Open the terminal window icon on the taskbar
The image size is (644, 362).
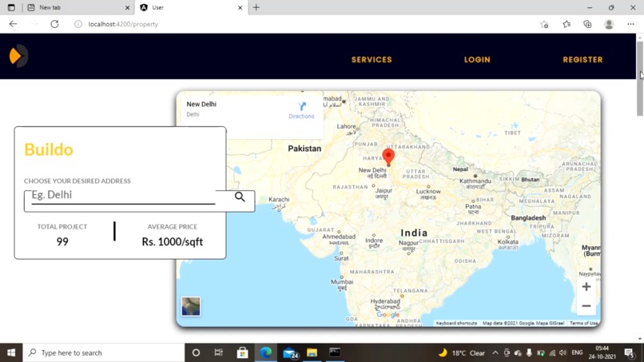[x=335, y=352]
